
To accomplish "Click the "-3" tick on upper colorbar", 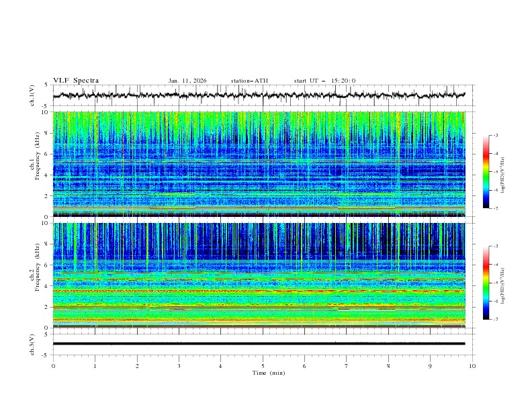I will pos(496,135).
